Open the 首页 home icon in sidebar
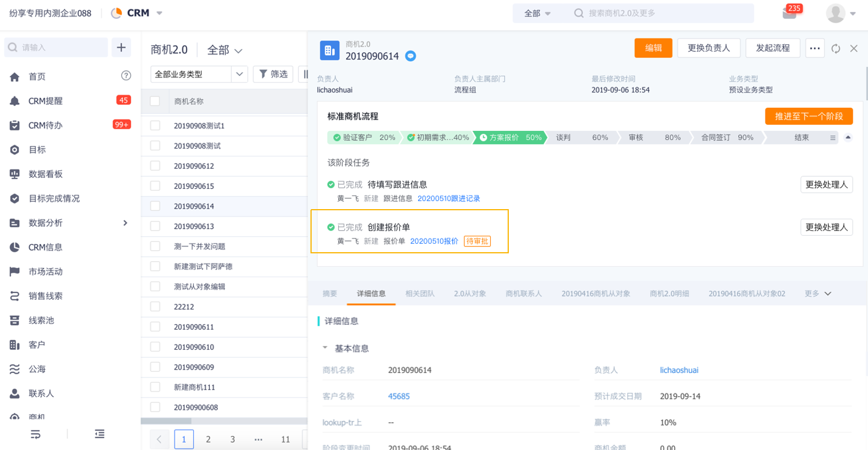868x450 pixels. pyautogui.click(x=15, y=77)
